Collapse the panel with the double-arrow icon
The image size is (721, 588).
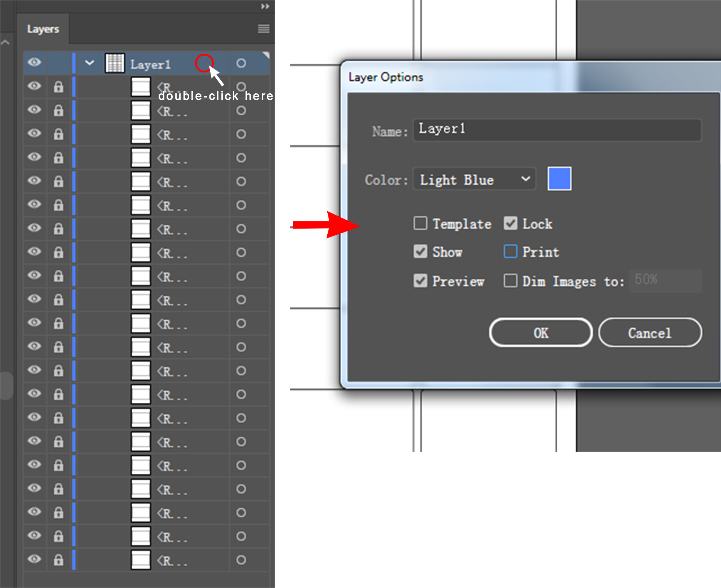pyautogui.click(x=265, y=6)
